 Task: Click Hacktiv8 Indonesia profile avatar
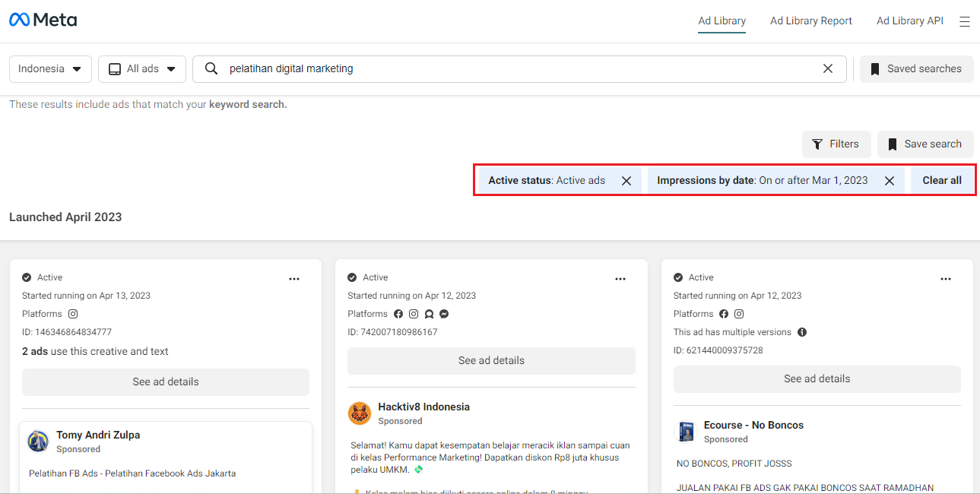(x=360, y=413)
